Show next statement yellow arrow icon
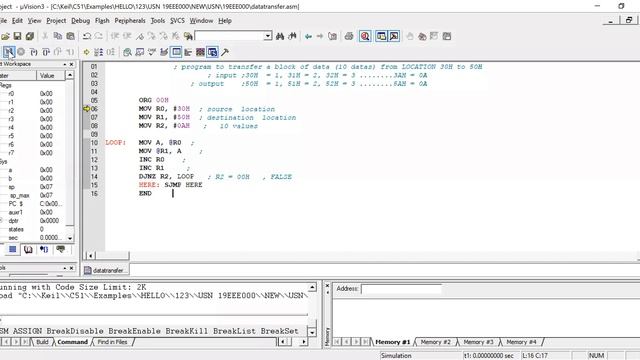This screenshot has width=640, height=360. [87, 52]
